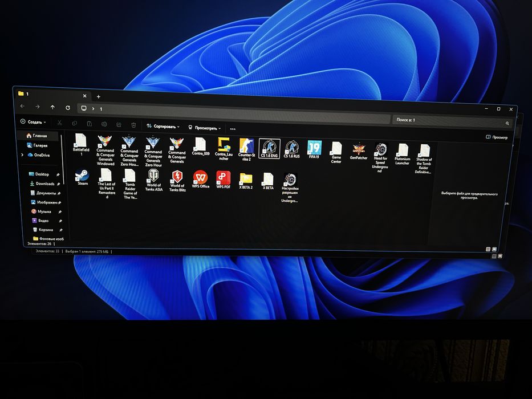Switch to large thumbnails view in status bar
Screen dimensions: 532x399
494,250
